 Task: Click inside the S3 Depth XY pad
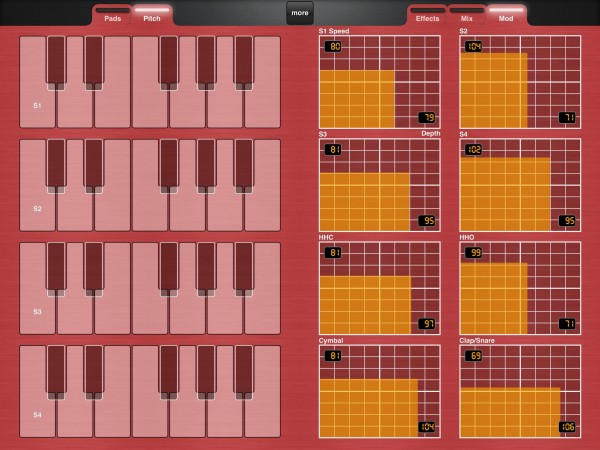[380, 185]
